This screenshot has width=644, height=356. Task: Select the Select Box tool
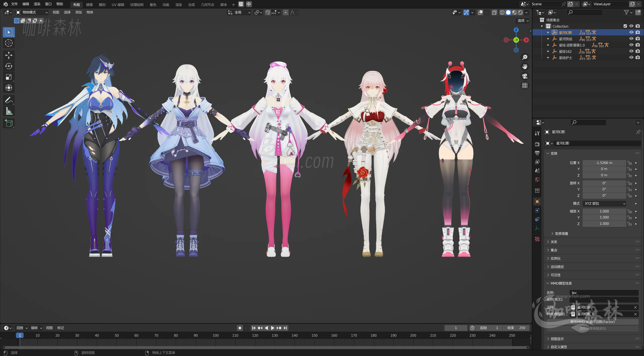[x=9, y=32]
